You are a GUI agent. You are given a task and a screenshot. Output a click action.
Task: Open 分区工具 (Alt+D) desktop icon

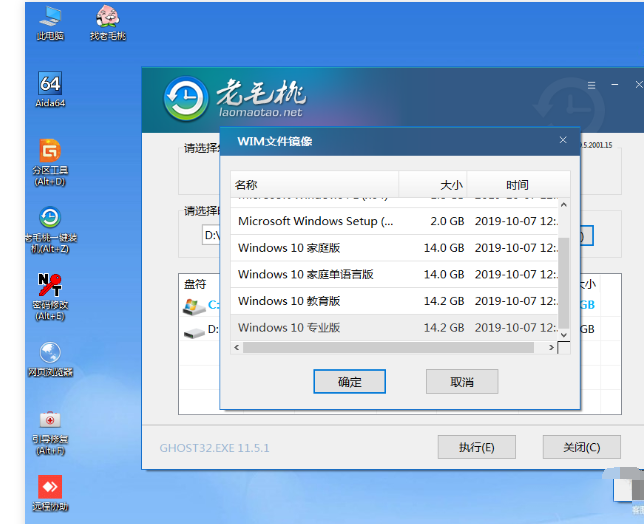[50, 162]
